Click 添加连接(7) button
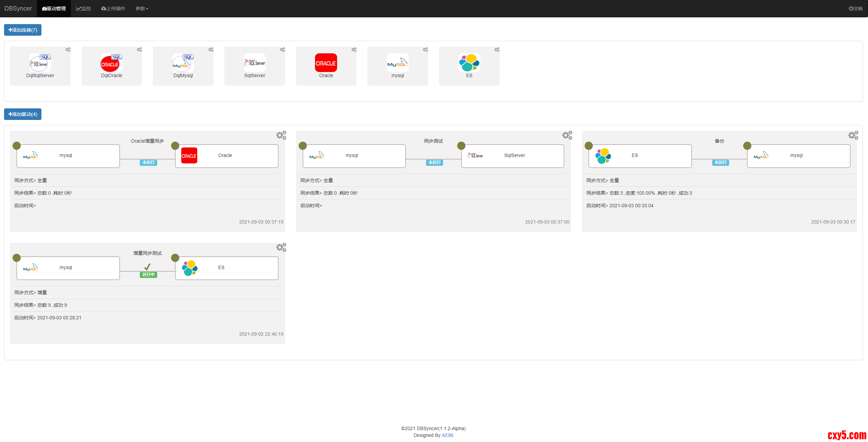The height and width of the screenshot is (442, 868). 23,30
